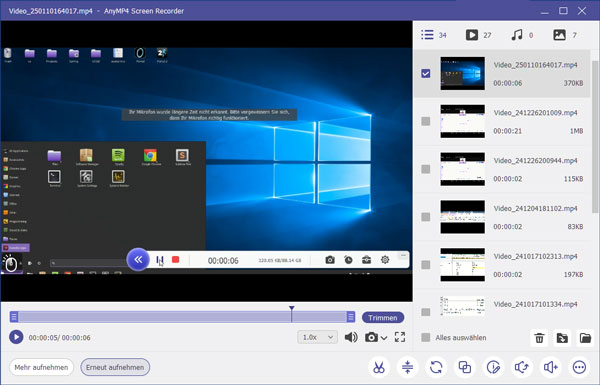This screenshot has height=385, width=600.
Task: Click the 197KB file size text
Action: click(x=573, y=274)
